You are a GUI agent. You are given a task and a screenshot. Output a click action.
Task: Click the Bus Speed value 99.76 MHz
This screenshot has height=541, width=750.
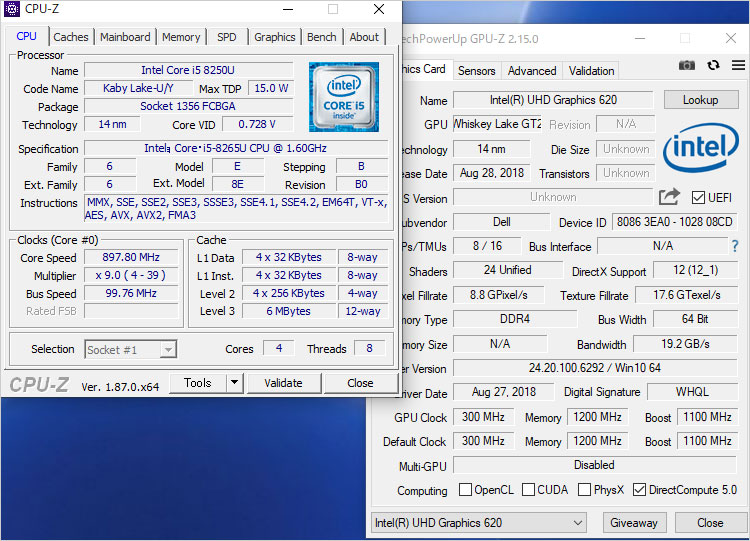tap(131, 293)
